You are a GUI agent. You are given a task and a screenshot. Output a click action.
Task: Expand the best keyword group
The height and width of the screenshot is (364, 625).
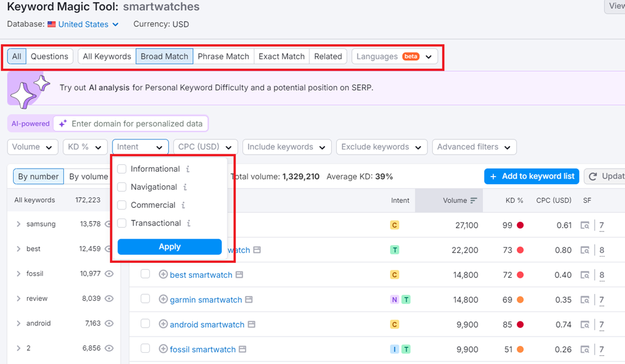18,249
